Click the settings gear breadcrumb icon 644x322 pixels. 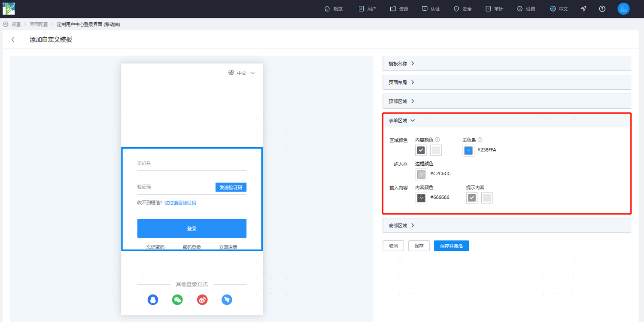tap(6, 24)
